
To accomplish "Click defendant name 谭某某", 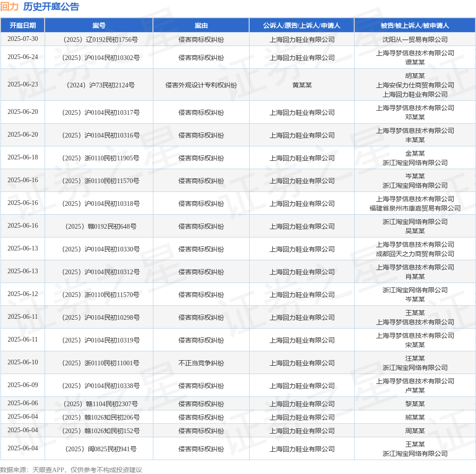I will pyautogui.click(x=415, y=62).
